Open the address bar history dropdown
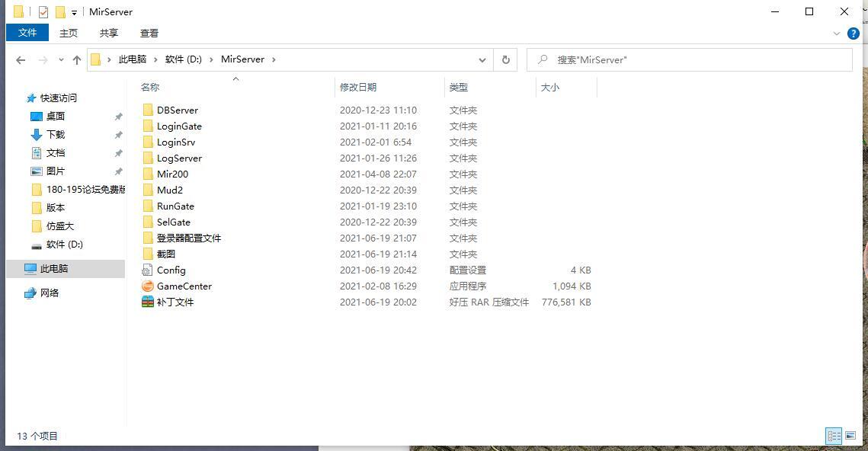 point(482,59)
